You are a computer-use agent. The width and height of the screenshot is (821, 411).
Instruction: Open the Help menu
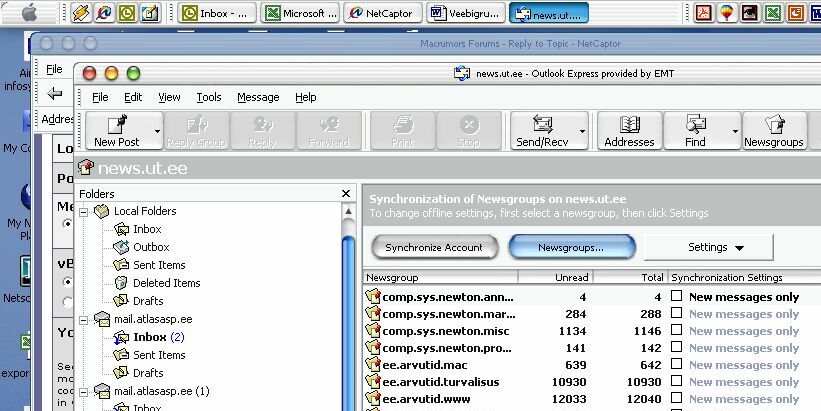[305, 97]
